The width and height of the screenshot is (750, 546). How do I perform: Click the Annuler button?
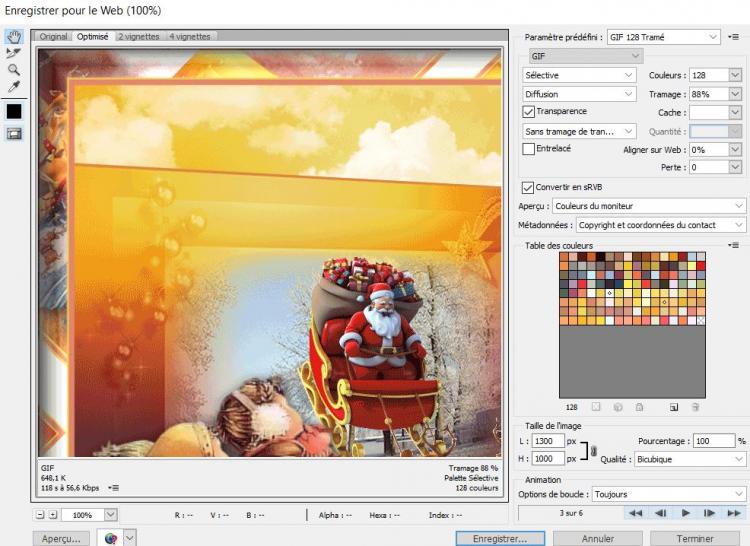click(x=598, y=538)
